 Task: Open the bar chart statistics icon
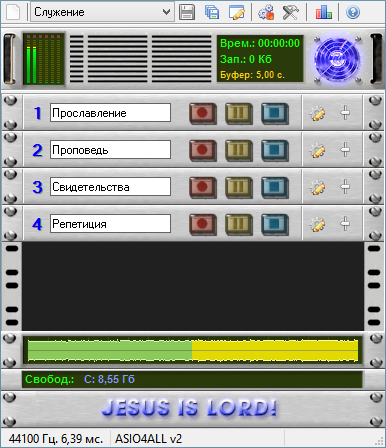pyautogui.click(x=324, y=12)
